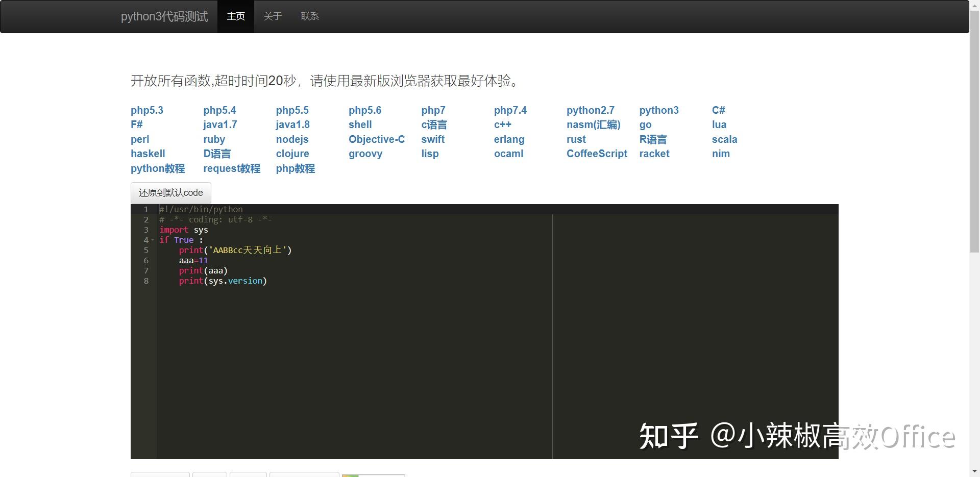This screenshot has height=477, width=980.
Task: Click inside the code editor area
Action: point(357,332)
